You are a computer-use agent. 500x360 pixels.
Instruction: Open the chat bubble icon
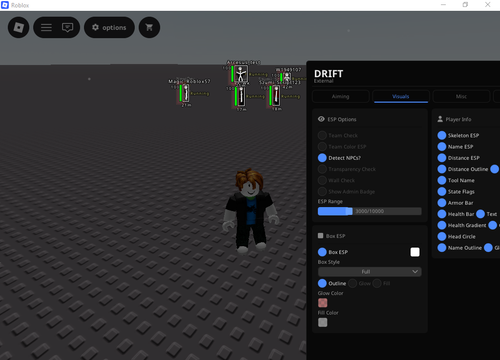67,27
